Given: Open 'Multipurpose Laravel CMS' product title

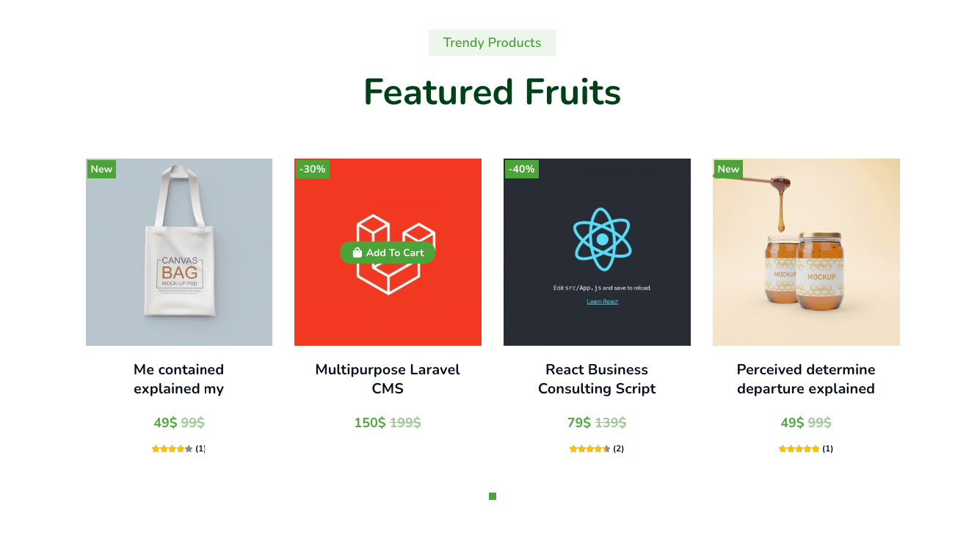Looking at the screenshot, I should [388, 379].
